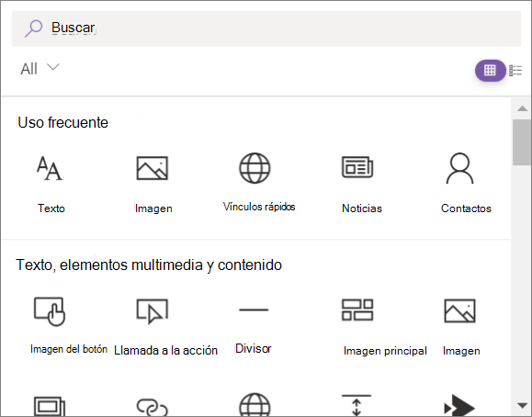
Task: Open the All filter dropdown
Action: [40, 69]
